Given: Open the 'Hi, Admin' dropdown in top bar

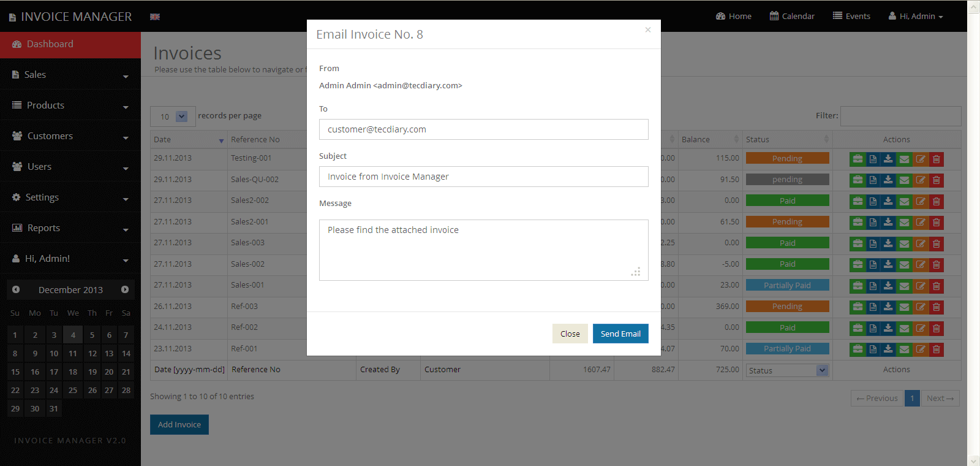Looking at the screenshot, I should (916, 17).
